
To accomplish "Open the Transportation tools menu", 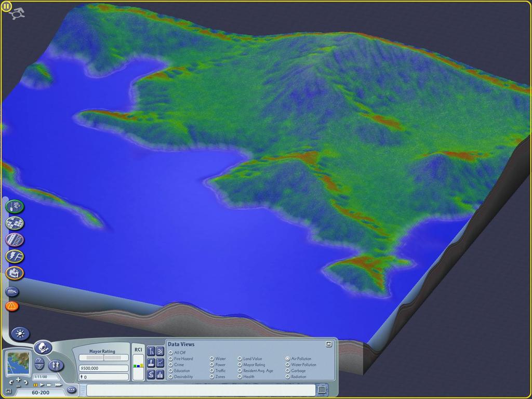I will point(15,240).
